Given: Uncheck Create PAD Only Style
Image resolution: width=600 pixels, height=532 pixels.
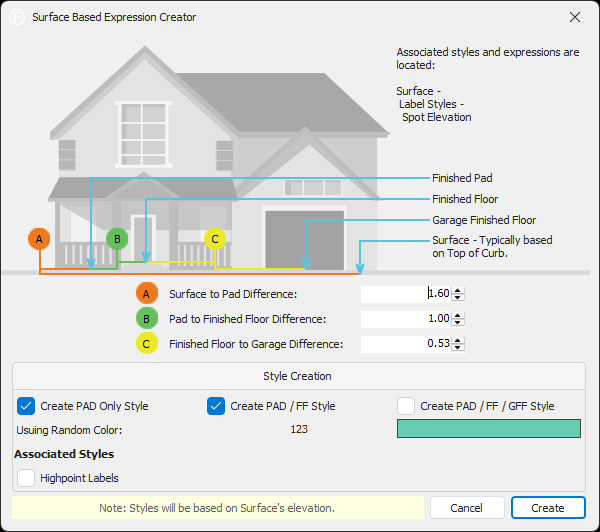Looking at the screenshot, I should tap(27, 406).
